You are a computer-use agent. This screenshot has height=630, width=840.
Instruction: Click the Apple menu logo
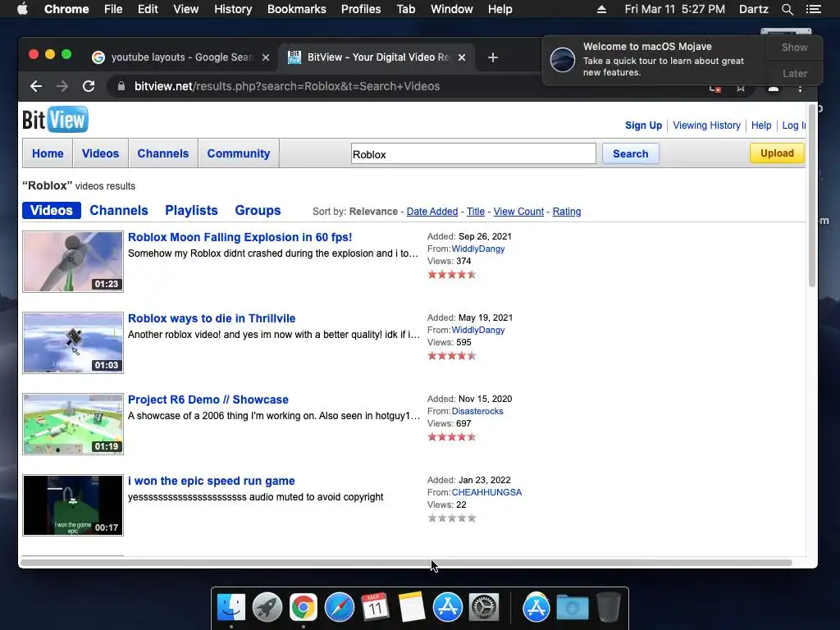coord(22,9)
